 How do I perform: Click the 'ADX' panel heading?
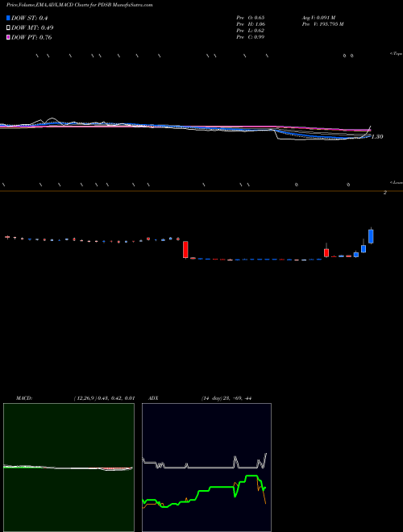(x=154, y=398)
